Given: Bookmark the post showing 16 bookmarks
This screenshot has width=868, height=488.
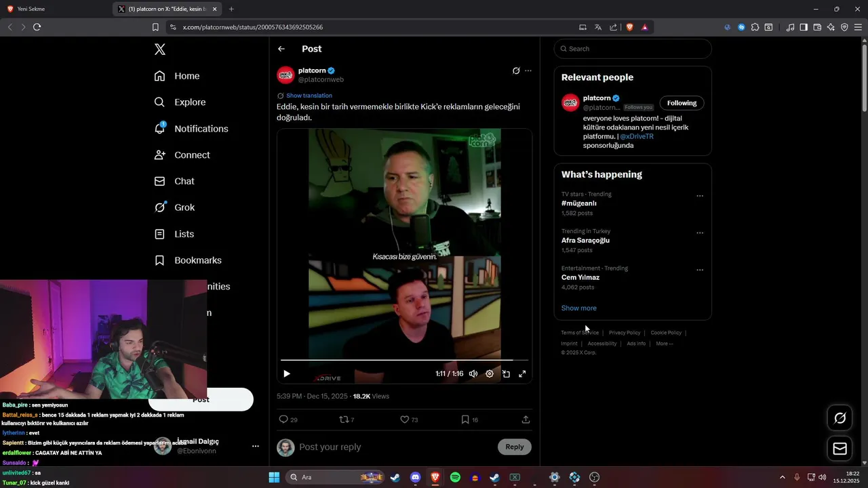Looking at the screenshot, I should click(465, 420).
